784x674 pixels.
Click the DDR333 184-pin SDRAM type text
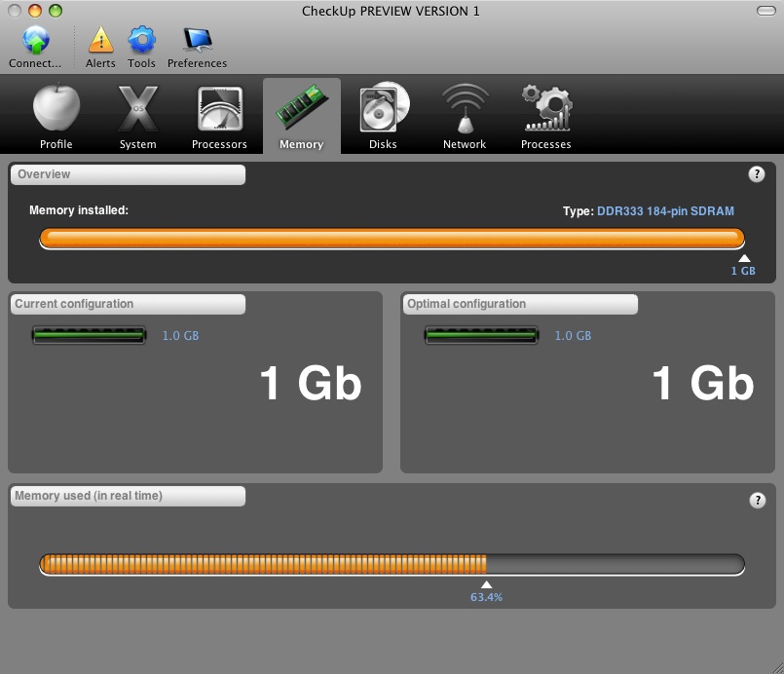pos(665,211)
